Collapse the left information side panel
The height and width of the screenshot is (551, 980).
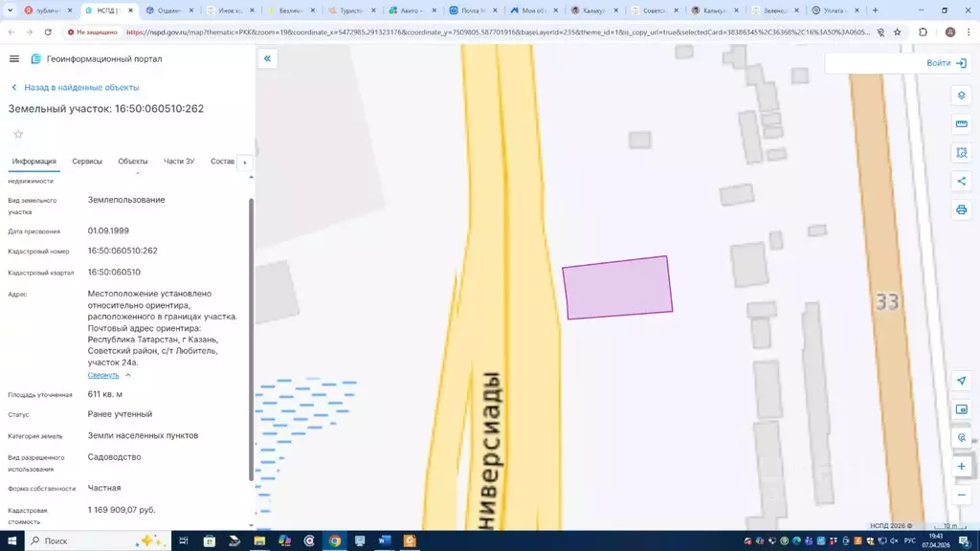point(267,58)
